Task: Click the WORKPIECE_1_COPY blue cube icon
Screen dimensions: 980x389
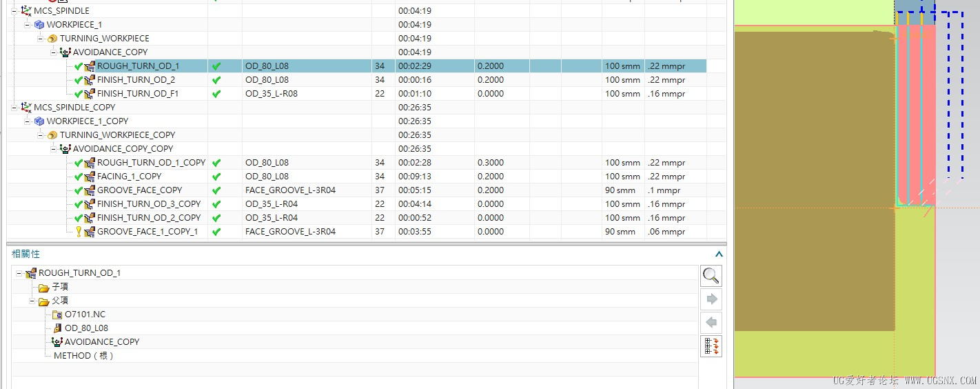Action: [40, 121]
